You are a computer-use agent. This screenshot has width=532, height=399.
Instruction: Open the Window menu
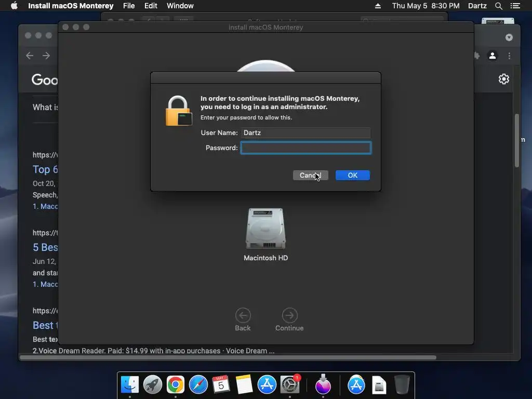point(180,6)
